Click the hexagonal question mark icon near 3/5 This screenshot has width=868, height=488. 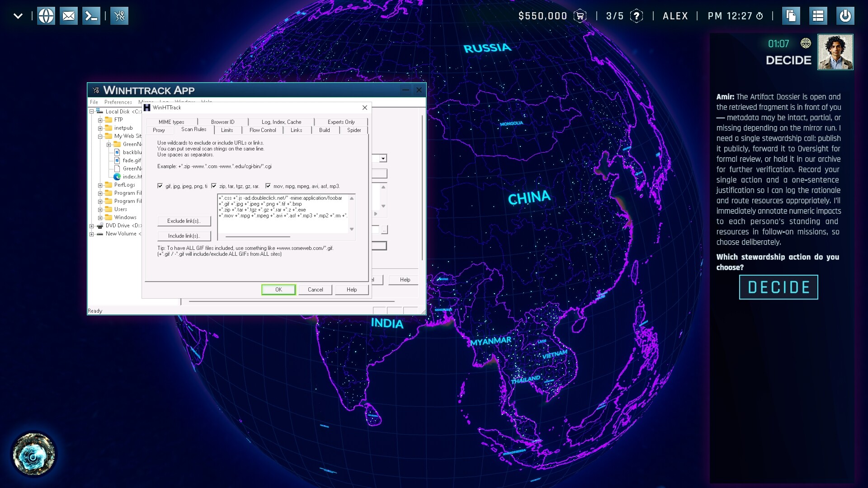(637, 16)
